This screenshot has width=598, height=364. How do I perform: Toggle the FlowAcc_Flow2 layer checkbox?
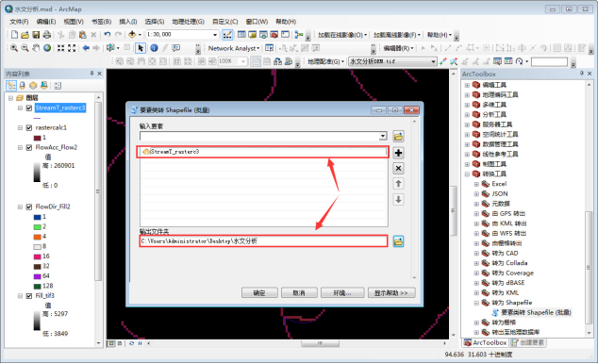tap(29, 147)
